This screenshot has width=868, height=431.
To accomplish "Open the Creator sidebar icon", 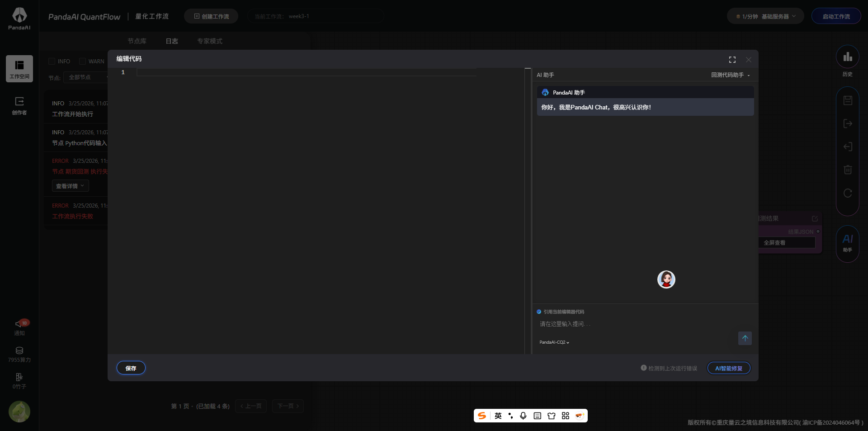I will [19, 105].
